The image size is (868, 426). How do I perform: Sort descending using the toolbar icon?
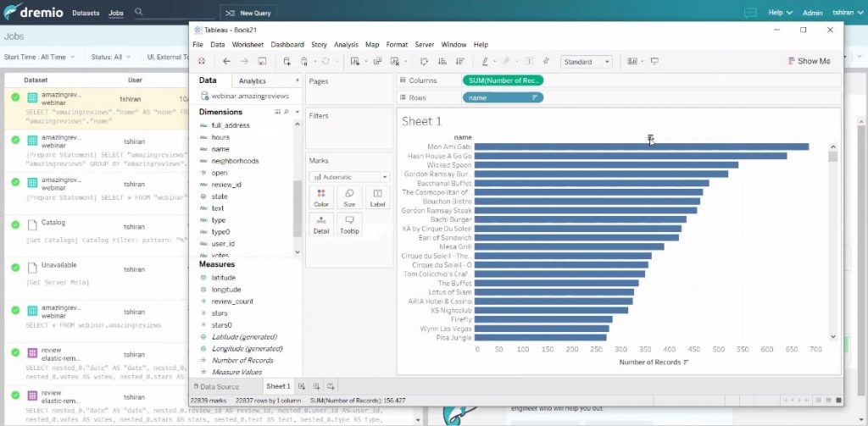point(459,62)
